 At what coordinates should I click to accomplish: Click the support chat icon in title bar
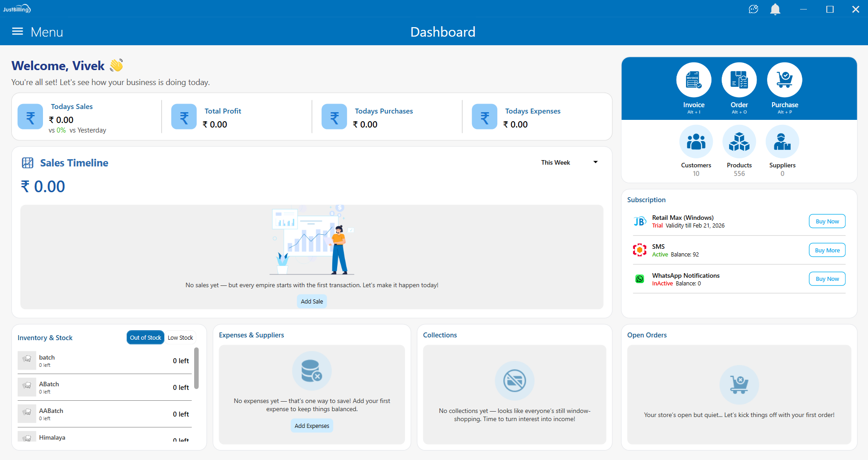pos(754,9)
